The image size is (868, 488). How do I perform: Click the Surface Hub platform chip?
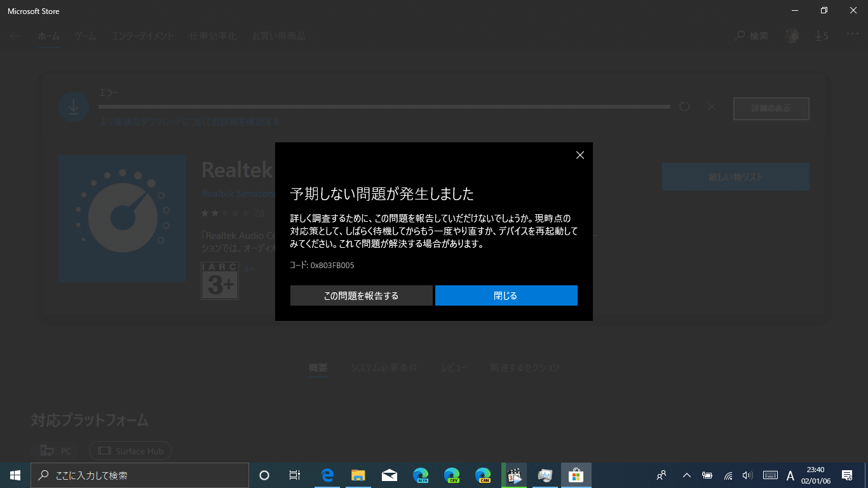pyautogui.click(x=130, y=451)
